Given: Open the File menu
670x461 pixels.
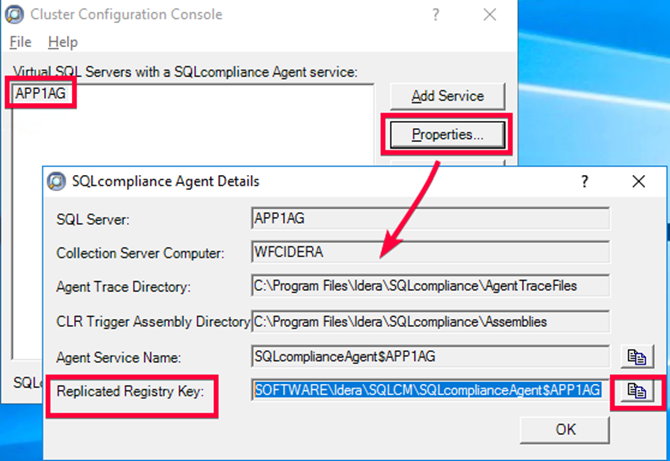Looking at the screenshot, I should coord(21,42).
